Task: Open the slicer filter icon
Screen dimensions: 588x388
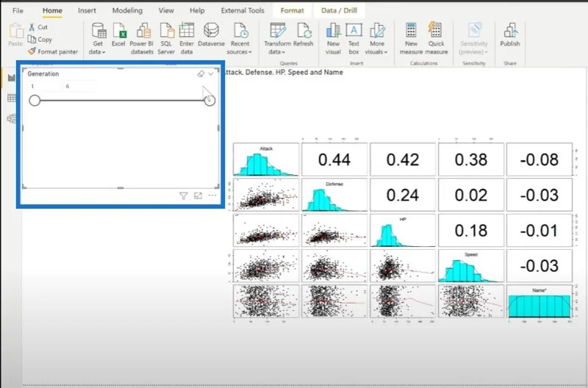Action: pyautogui.click(x=183, y=195)
